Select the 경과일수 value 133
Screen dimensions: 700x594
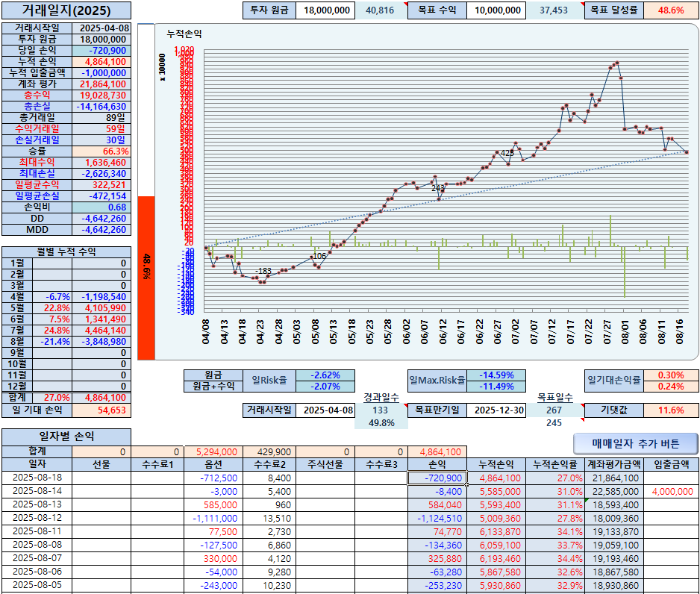(x=381, y=410)
